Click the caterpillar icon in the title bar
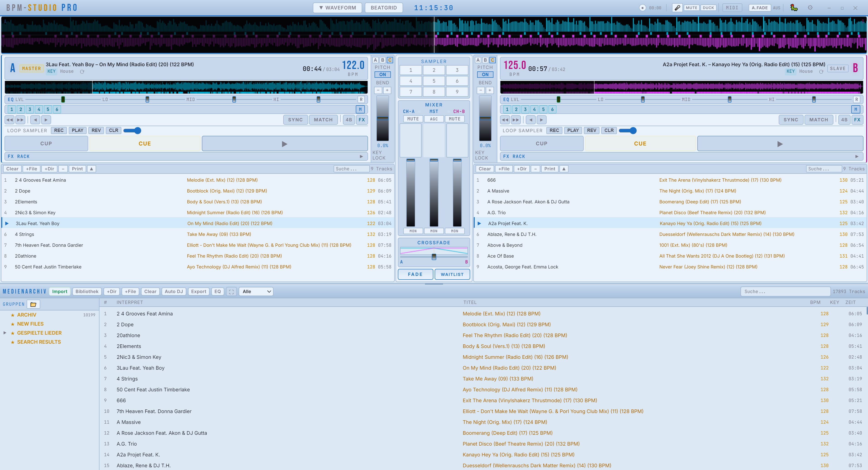 click(x=794, y=7)
